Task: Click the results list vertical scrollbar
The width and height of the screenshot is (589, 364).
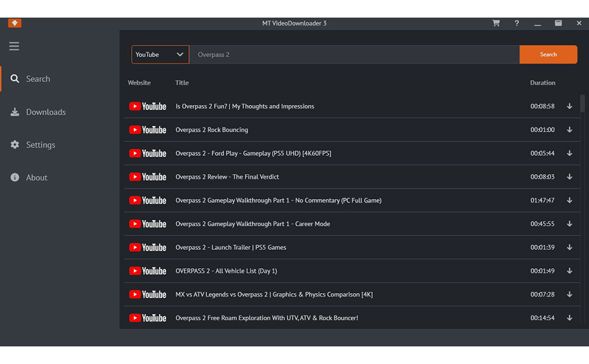Action: pos(582,104)
